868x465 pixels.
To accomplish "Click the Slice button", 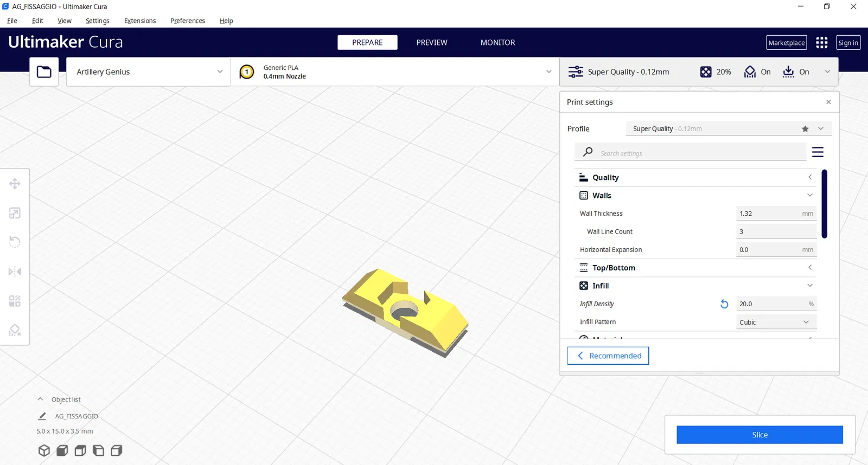I will 759,435.
